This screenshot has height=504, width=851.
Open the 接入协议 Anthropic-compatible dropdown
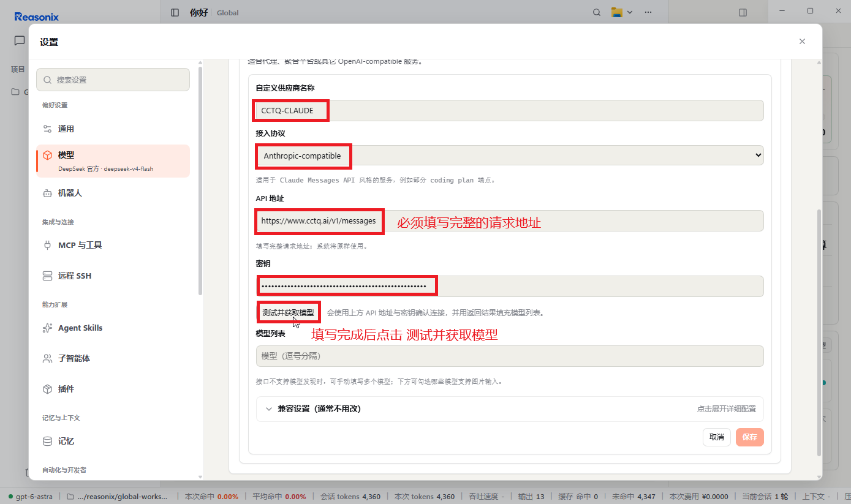point(510,156)
